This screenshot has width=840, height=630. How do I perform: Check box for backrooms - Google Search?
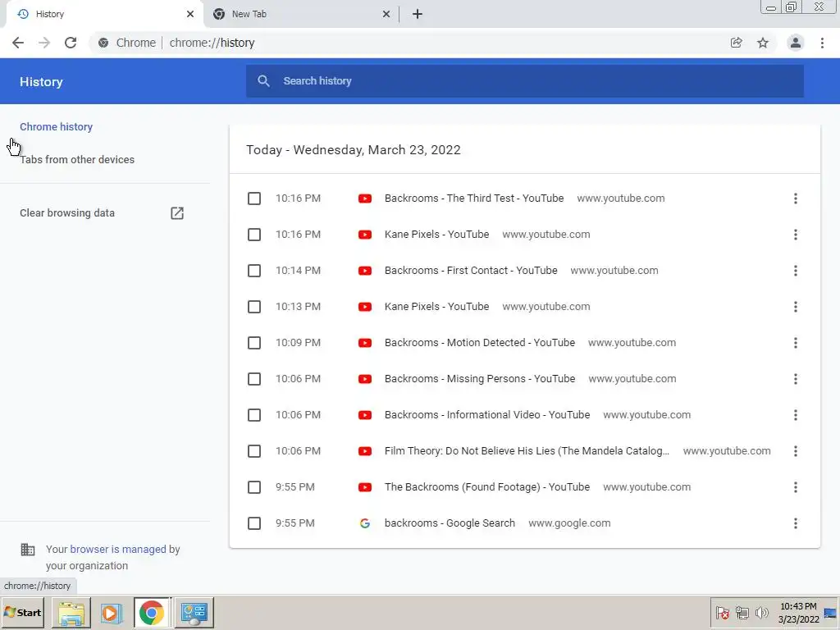pos(254,523)
